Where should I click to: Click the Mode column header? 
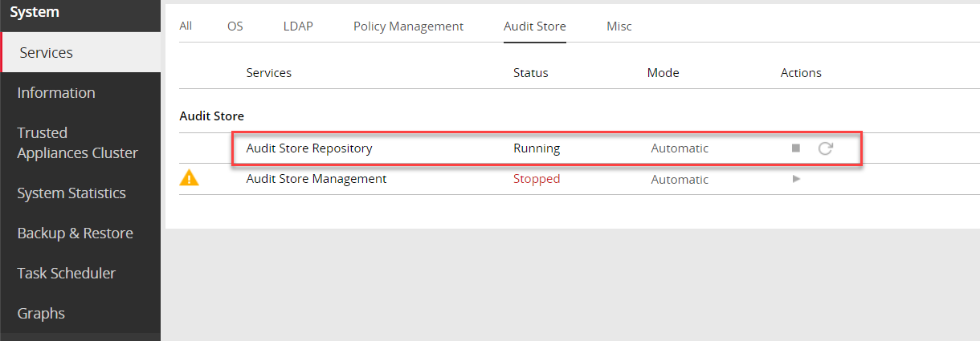(x=663, y=73)
